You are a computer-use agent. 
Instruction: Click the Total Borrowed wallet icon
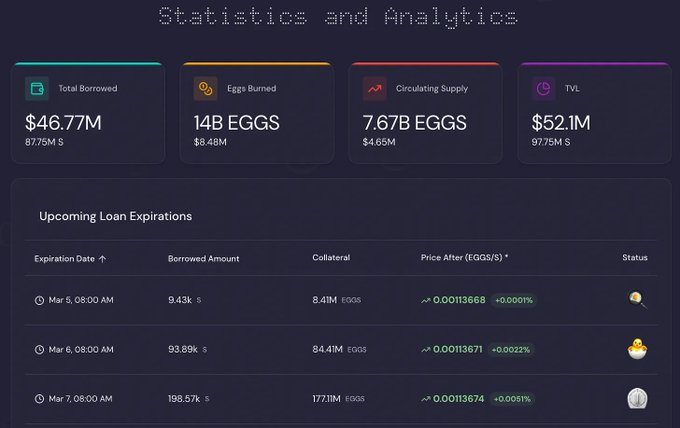click(37, 89)
